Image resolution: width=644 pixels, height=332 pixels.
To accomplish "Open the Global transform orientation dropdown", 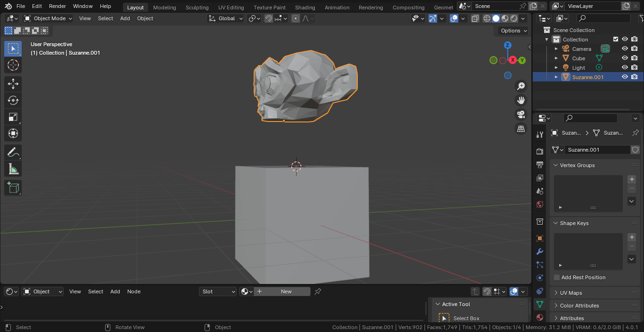I will coord(226,18).
